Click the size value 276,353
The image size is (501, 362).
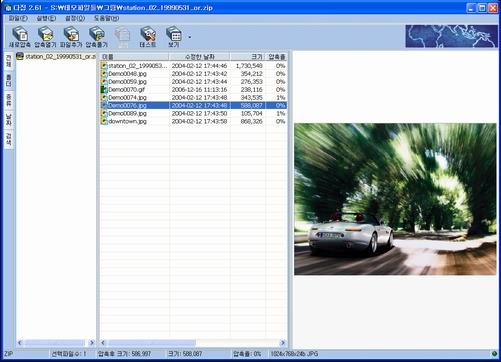coord(251,82)
